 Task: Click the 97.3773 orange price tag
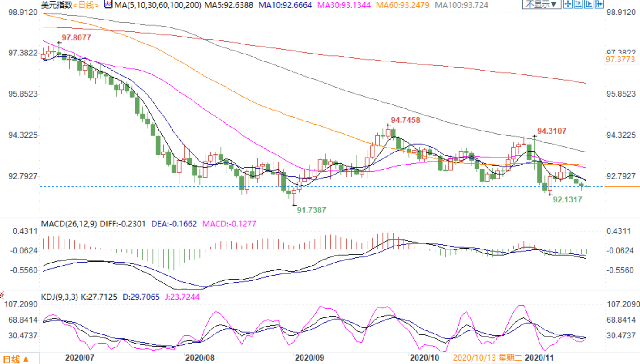tap(620, 59)
